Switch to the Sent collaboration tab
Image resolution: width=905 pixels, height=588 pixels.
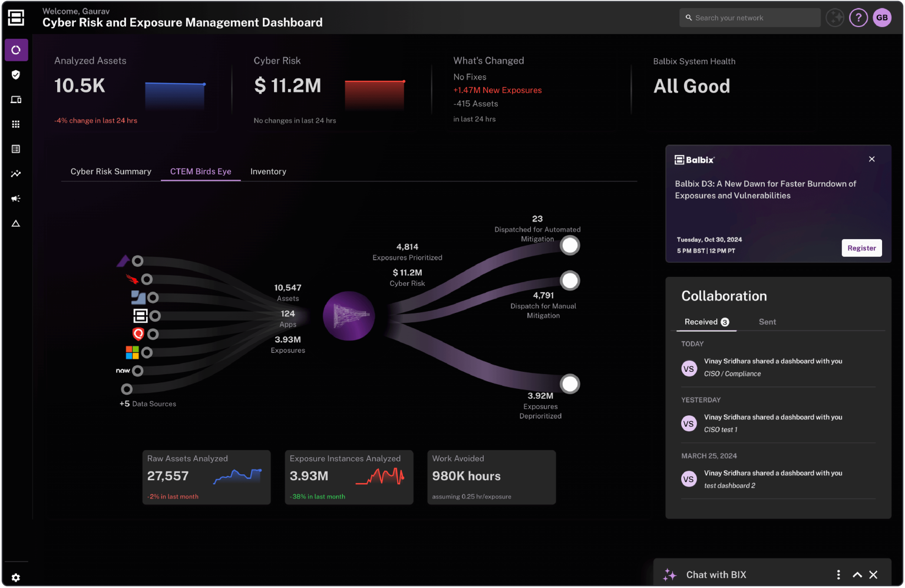767,322
